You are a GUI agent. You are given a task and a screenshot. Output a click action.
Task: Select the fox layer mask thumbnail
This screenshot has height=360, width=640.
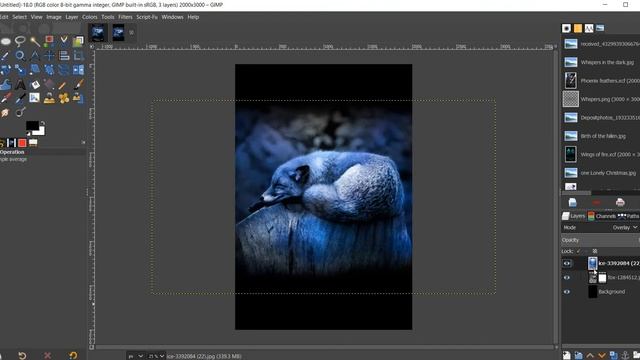click(x=602, y=278)
